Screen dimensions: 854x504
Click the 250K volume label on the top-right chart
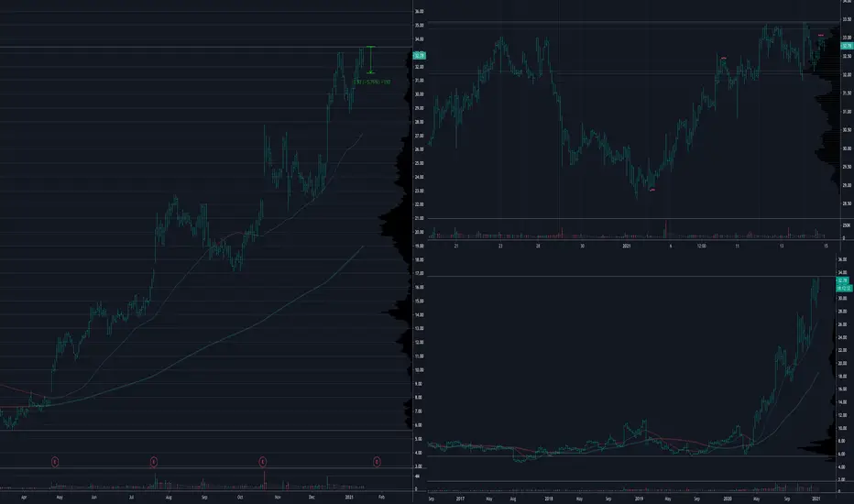[847, 225]
